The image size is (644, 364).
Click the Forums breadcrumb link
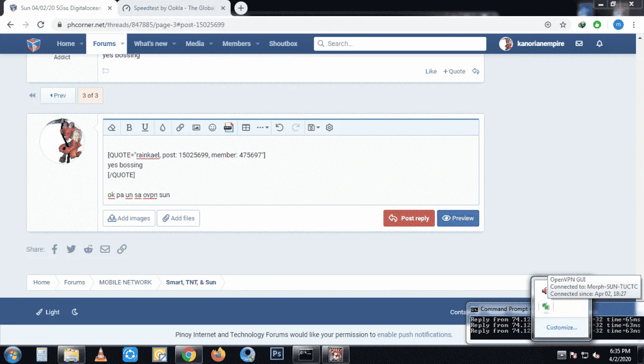point(74,282)
